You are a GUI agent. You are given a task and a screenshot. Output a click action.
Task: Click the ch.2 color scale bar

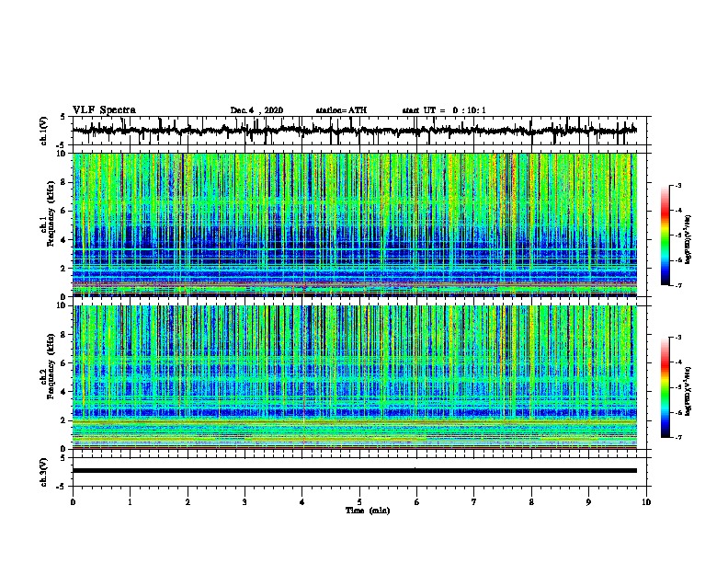coord(665,387)
